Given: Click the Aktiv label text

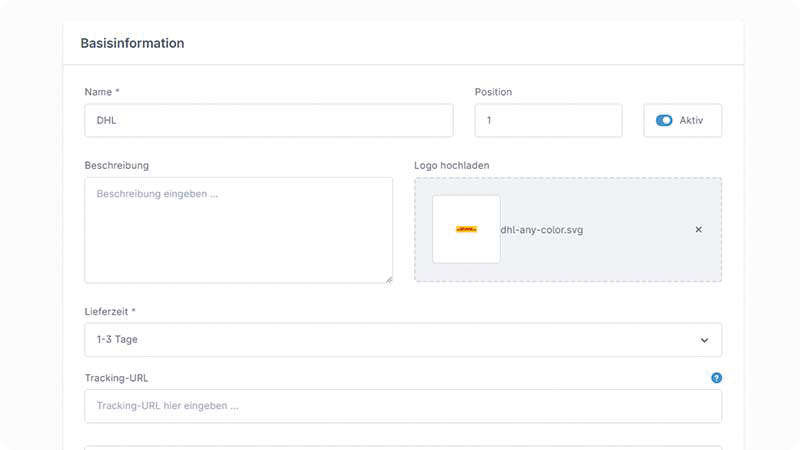Looking at the screenshot, I should click(691, 121).
